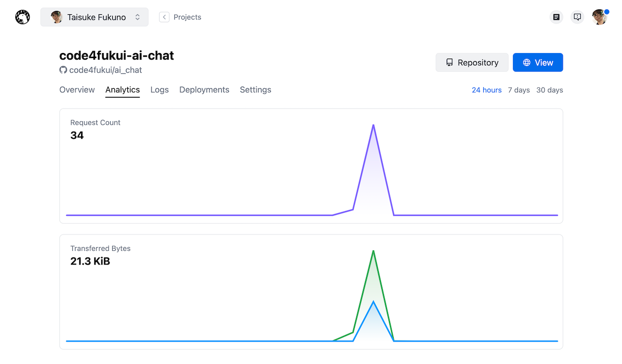Open the feedback speech-bubble icon
622x364 pixels.
(x=577, y=17)
